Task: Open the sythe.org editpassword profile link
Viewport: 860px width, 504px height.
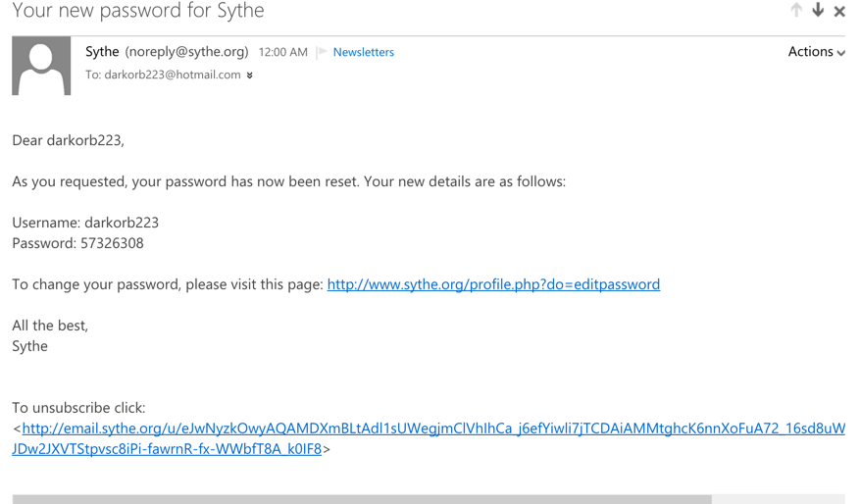Action: pos(493,284)
